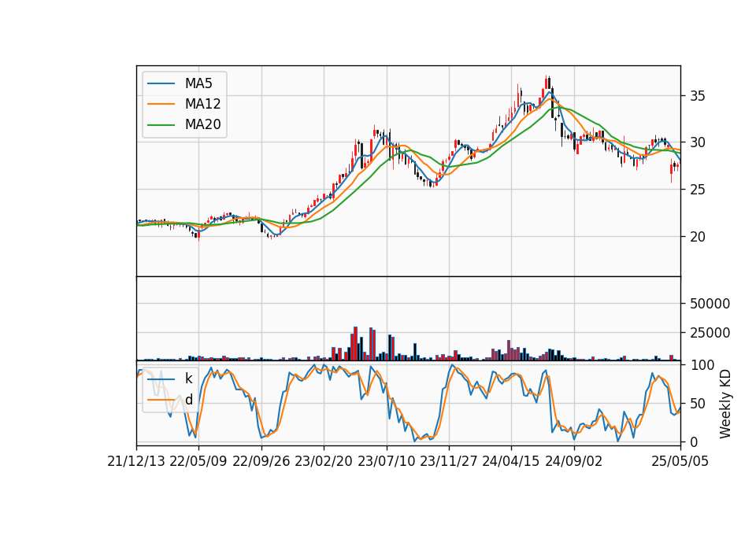Click the volume axis value 50000
The image size is (756, 543).
[x=710, y=304]
